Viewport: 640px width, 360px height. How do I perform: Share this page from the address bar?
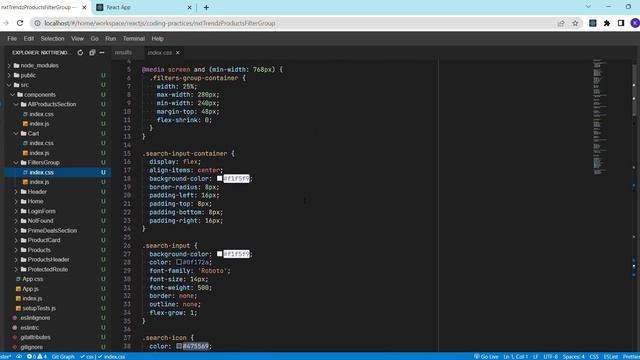pyautogui.click(x=561, y=23)
